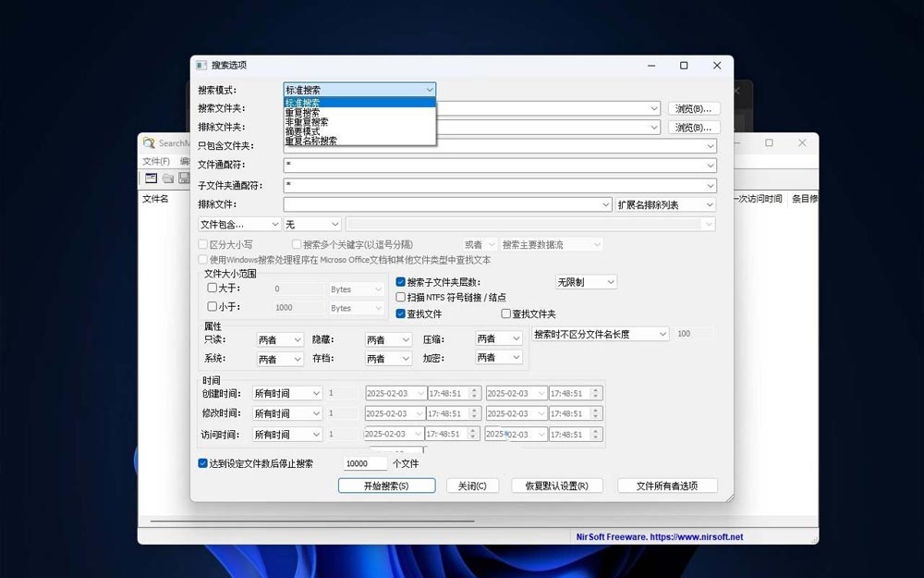Open the 访问时间 end date picker
924x578 pixels.
point(541,435)
